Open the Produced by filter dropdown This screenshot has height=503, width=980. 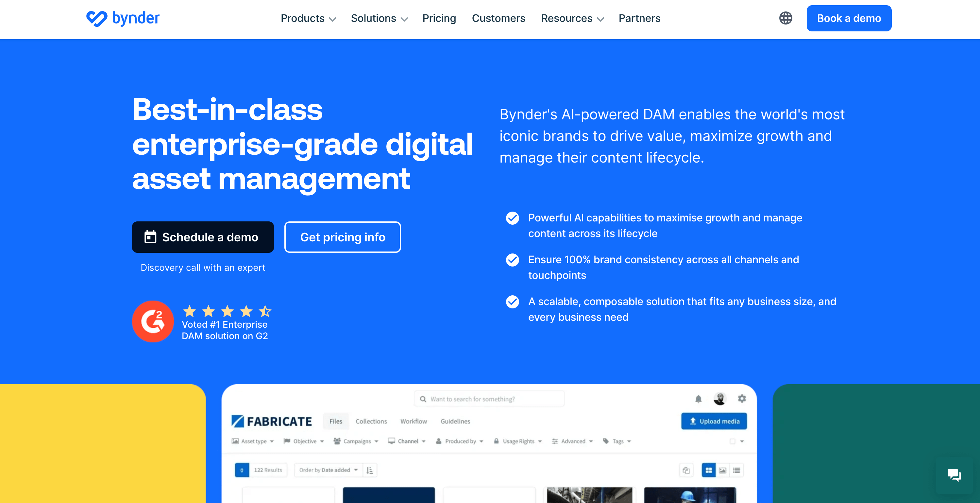(x=460, y=442)
